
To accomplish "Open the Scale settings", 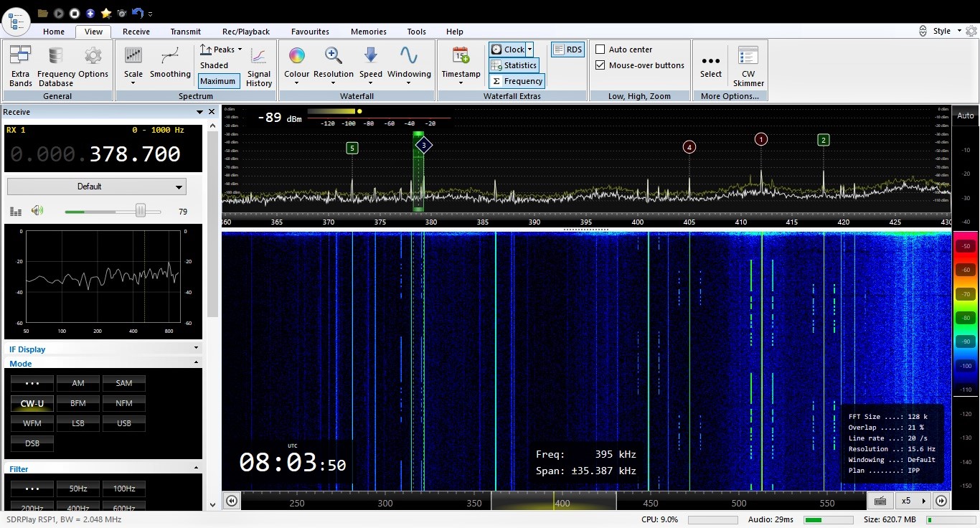I will 133,66.
